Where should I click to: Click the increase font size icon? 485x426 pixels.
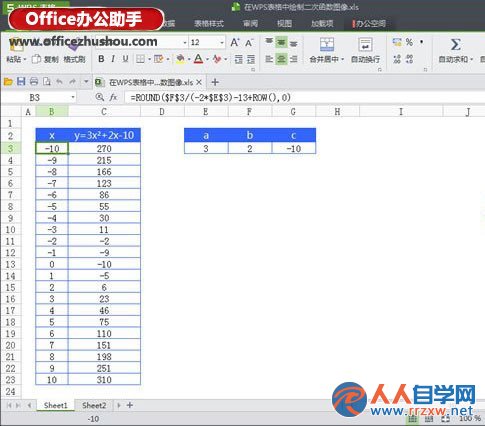point(235,43)
